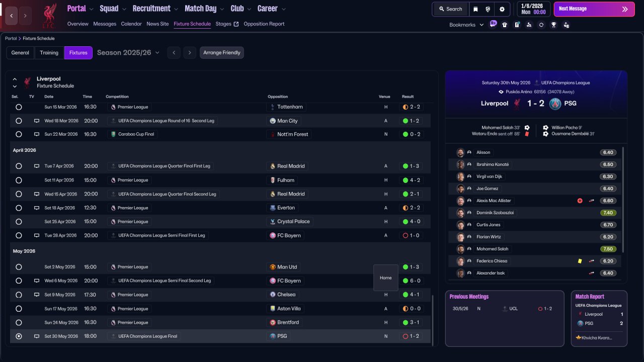
Task: Expand the Club menu chevron
Action: pos(249,9)
